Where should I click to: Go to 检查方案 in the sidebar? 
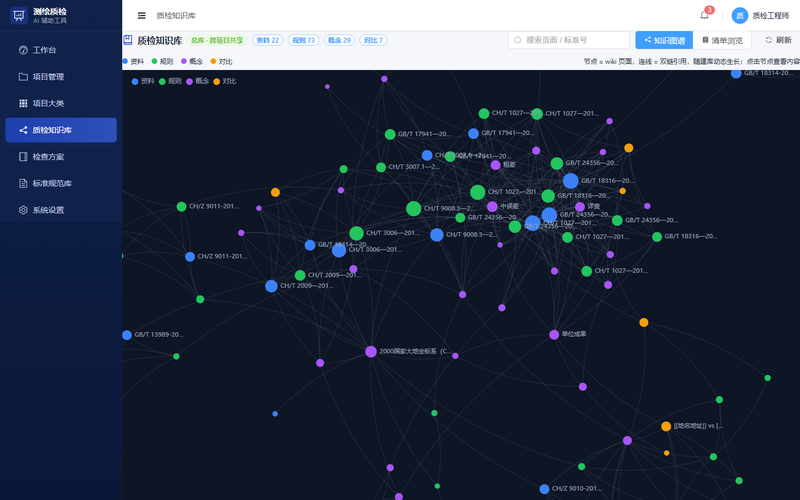(x=61, y=157)
